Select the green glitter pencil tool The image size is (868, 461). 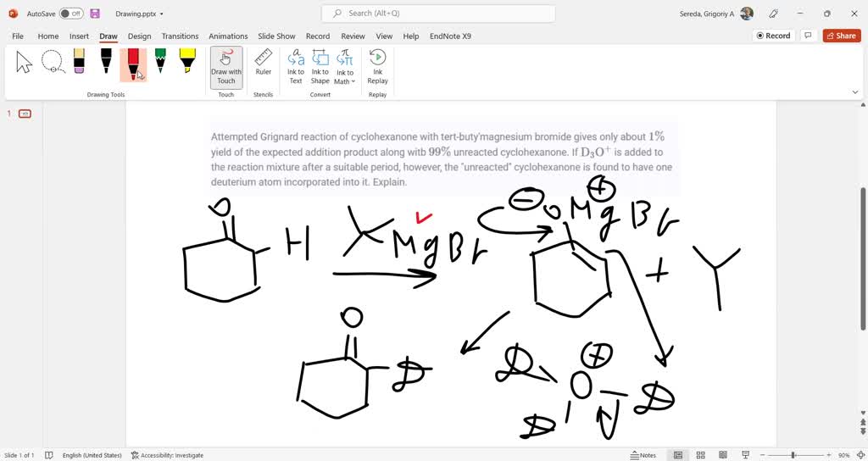pyautogui.click(x=160, y=62)
